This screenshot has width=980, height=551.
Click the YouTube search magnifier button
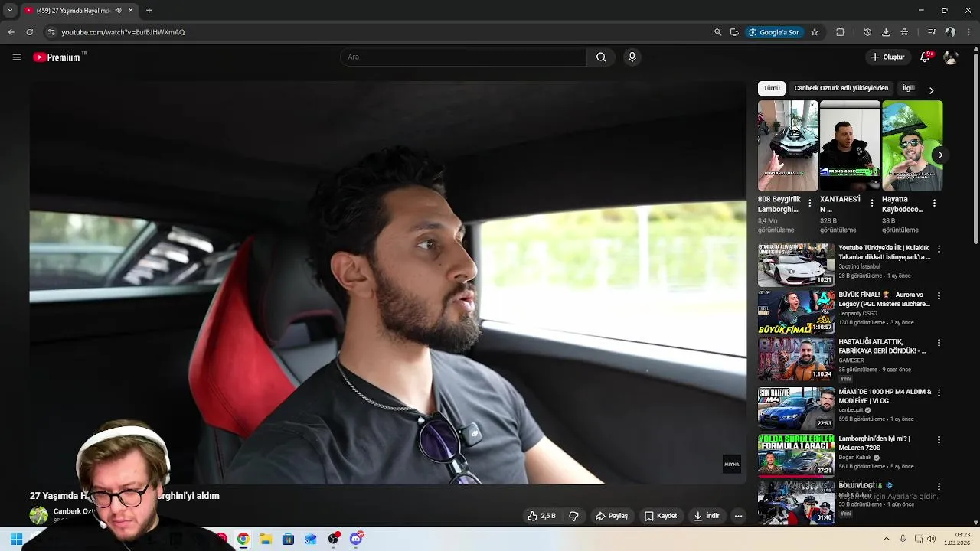(x=601, y=57)
